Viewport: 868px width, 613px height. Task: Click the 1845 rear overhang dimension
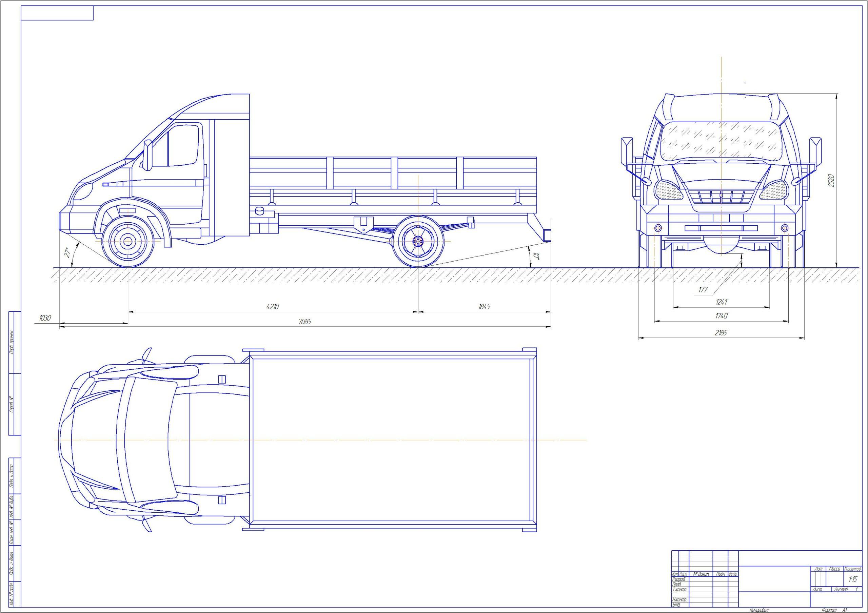tap(484, 306)
